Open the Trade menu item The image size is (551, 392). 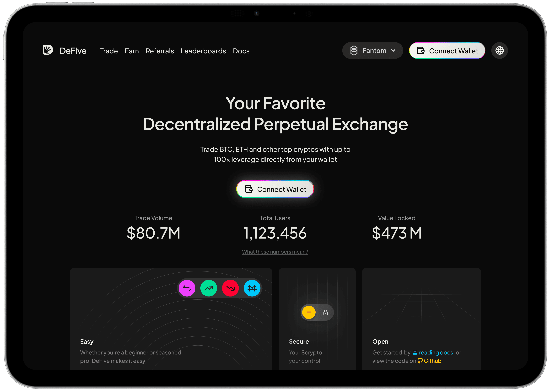coord(109,51)
